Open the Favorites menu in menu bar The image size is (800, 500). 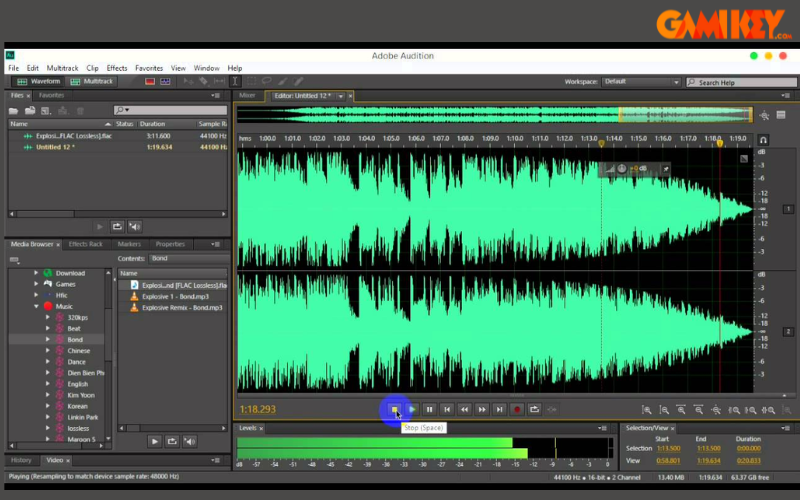[x=149, y=68]
